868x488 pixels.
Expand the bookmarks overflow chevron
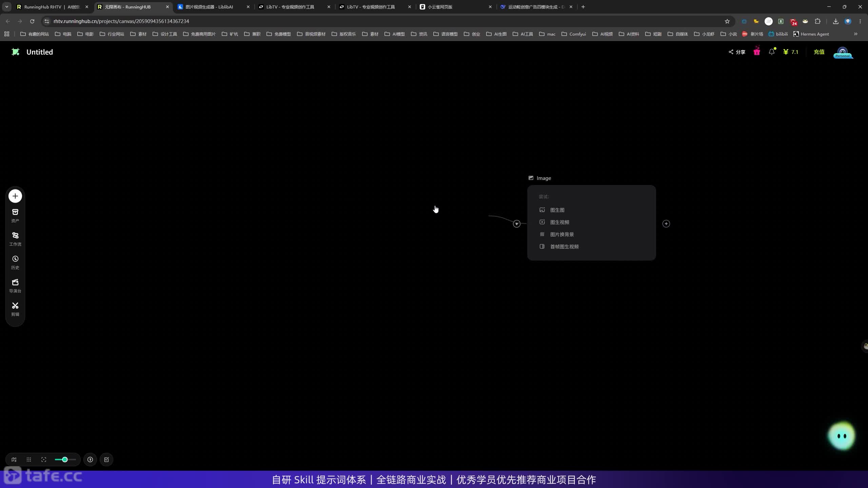[x=856, y=34]
